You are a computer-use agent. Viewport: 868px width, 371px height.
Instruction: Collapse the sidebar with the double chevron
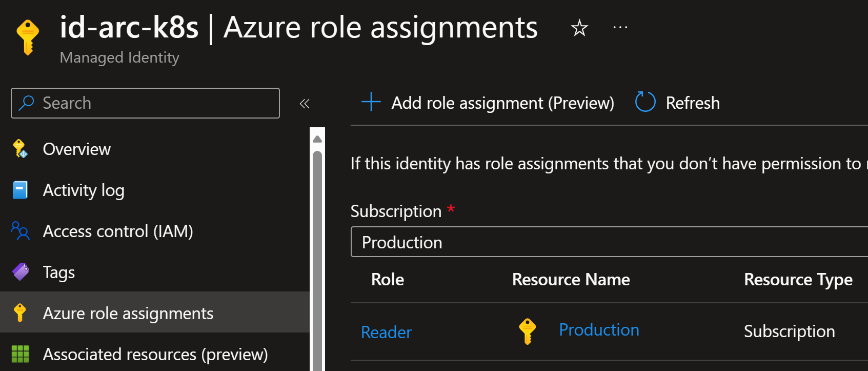tap(305, 104)
